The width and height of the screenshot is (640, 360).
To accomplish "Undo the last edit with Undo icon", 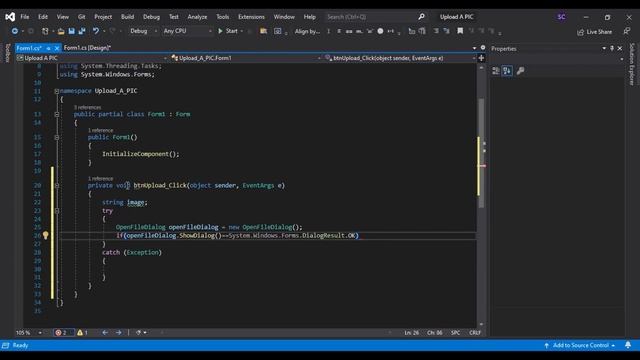I will click(96, 31).
